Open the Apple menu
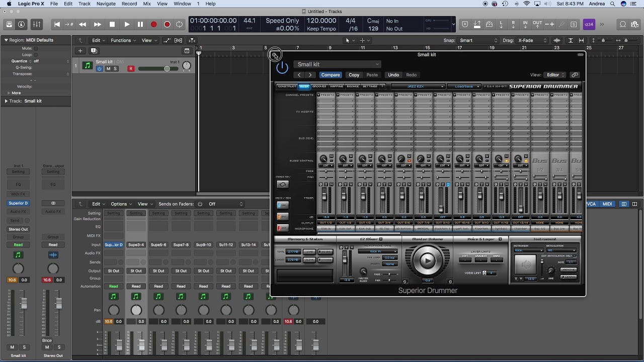This screenshot has width=644, height=362. 9,4
